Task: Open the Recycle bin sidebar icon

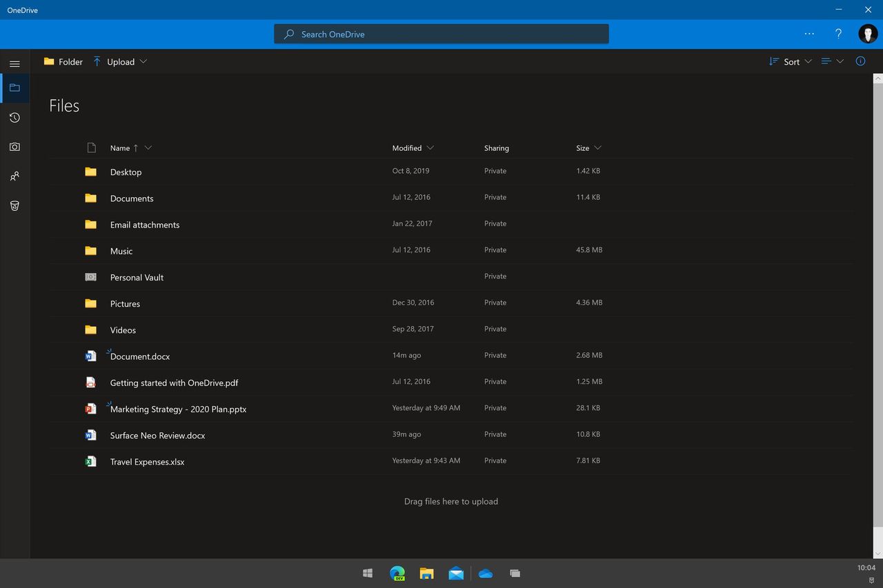Action: click(14, 205)
